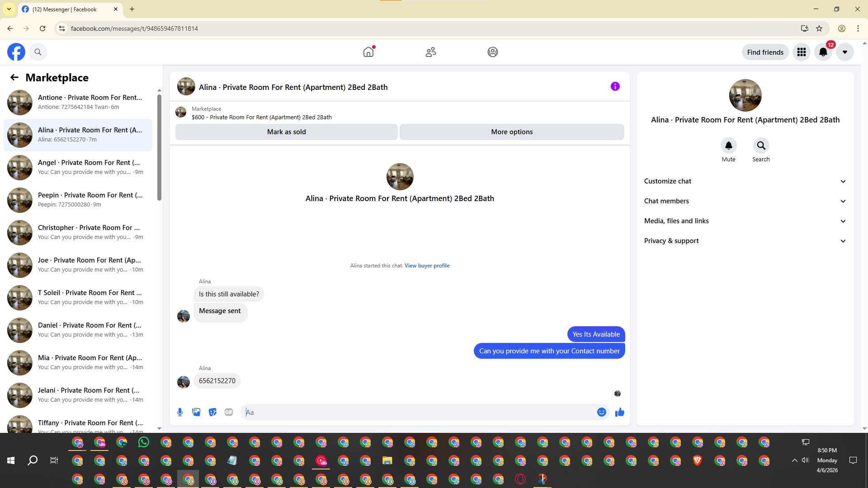Open the Facebook logo home link
Screen dimensions: 868x488
tap(16, 52)
